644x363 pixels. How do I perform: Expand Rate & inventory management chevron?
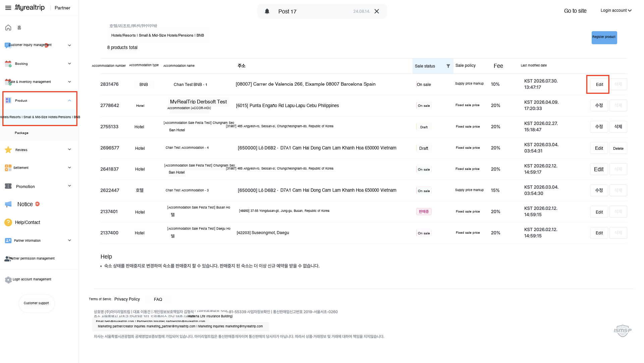pyautogui.click(x=69, y=82)
